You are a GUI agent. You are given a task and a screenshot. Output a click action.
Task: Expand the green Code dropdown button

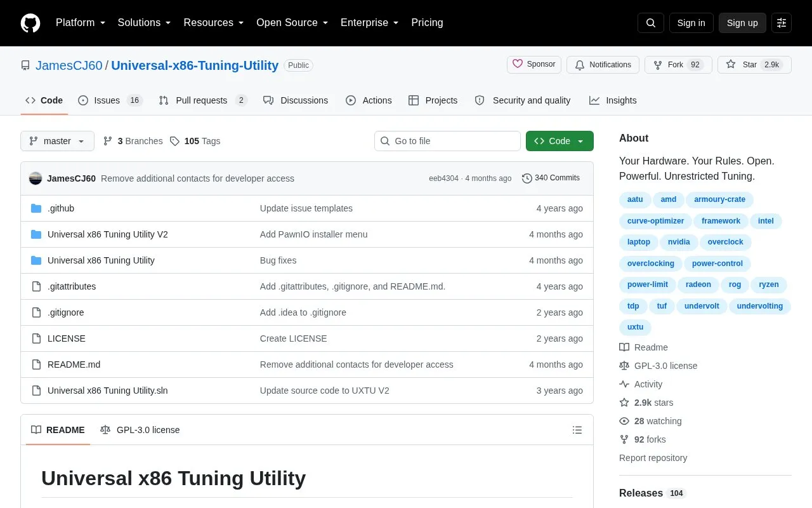[560, 141]
